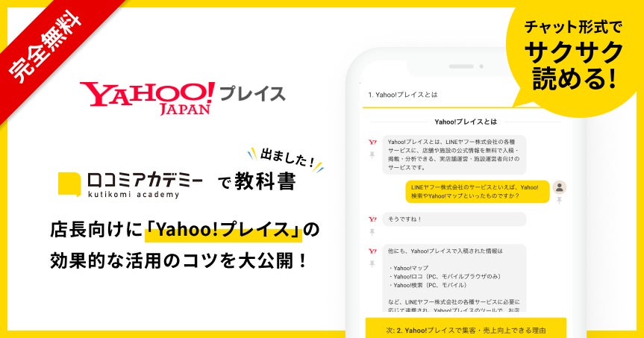The width and height of the screenshot is (644, 338).
Task: Click the kutikomi academy subtitle
Action: coord(134,195)
